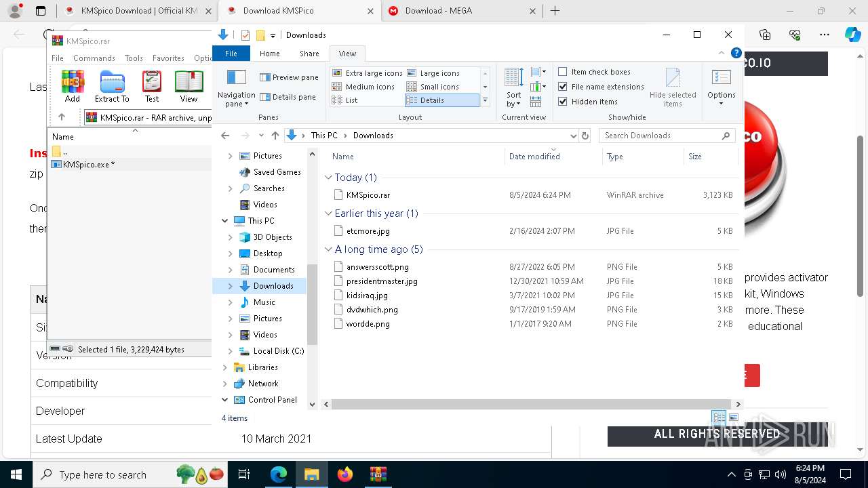Collapse A long time ago group
Screen dimensions: 868x488
pyautogui.click(x=329, y=249)
